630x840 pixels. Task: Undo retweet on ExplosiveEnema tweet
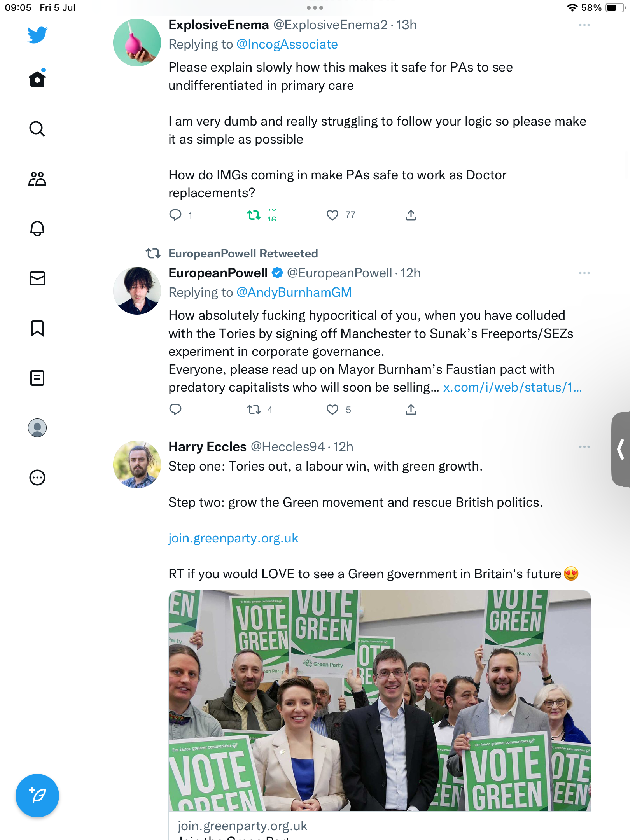(254, 215)
